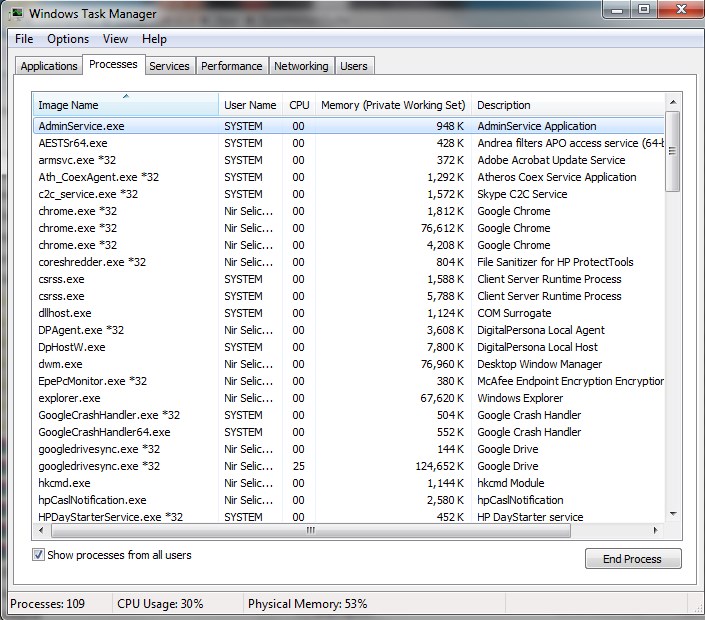
Task: Click the Desktop Window Manager description
Action: tap(540, 364)
